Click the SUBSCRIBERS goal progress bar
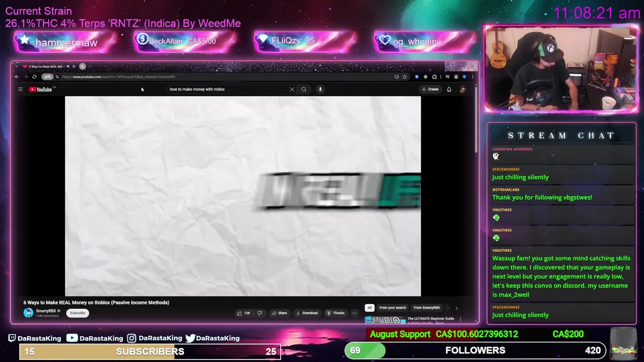This screenshot has width=644, height=362. 150,351
